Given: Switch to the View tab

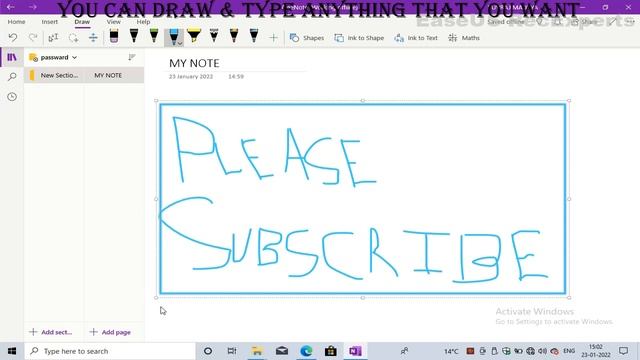Looking at the screenshot, I should click(x=113, y=22).
